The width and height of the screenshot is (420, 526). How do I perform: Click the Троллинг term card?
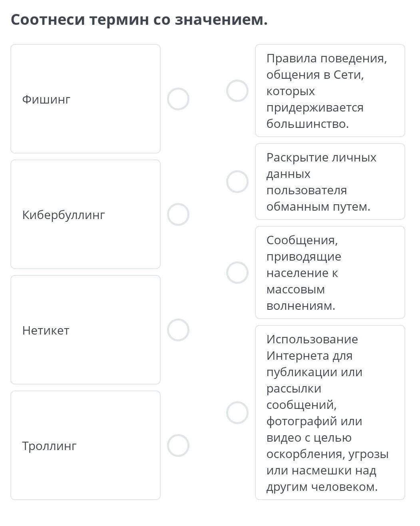86,445
